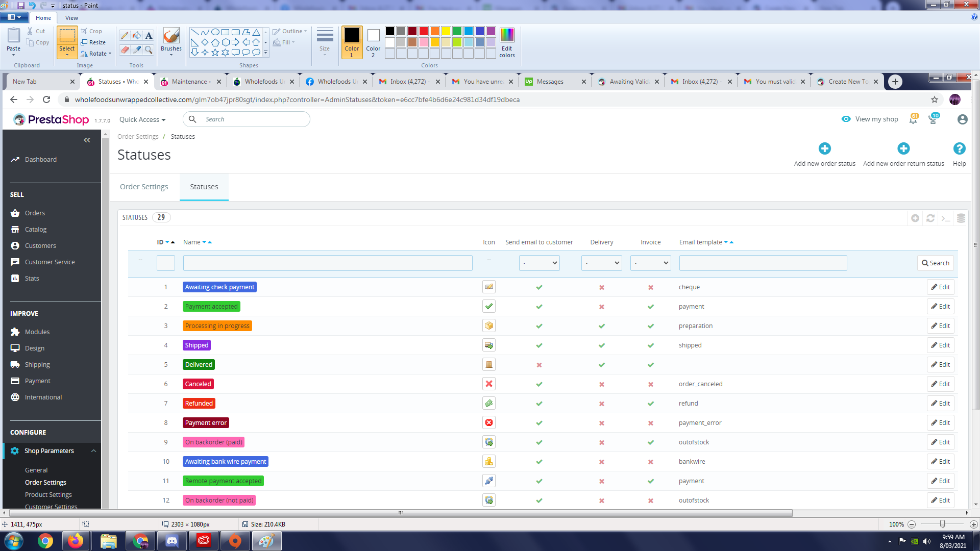This screenshot has width=980, height=551.
Task: Toggle invoice flag for Canceled row
Action: point(651,385)
